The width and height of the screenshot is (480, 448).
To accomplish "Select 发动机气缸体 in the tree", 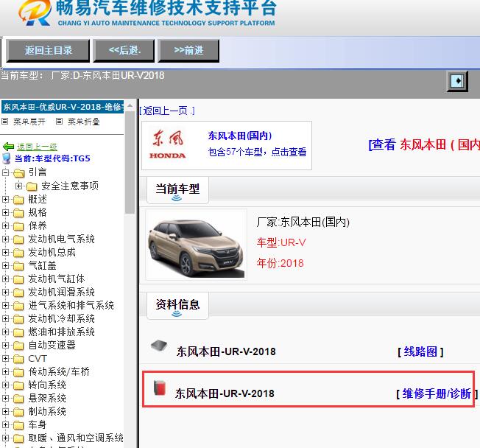I will coord(57,279).
